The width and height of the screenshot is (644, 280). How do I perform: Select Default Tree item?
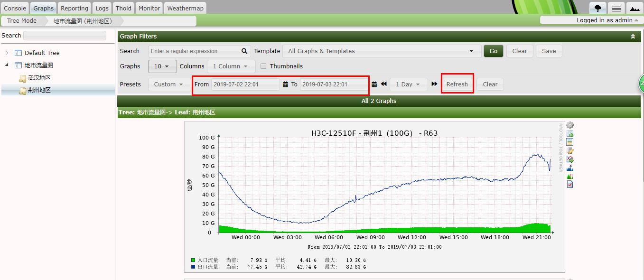[x=42, y=53]
